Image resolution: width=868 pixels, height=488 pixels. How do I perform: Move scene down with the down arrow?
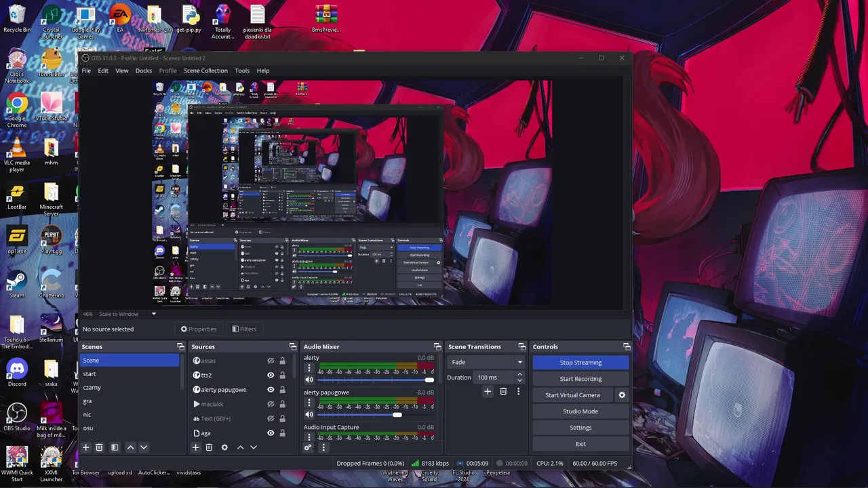tap(143, 447)
